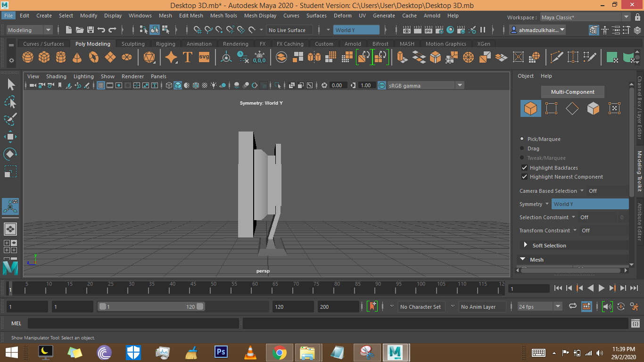644x362 pixels.
Task: Click the Save scene icon
Action: [91, 30]
